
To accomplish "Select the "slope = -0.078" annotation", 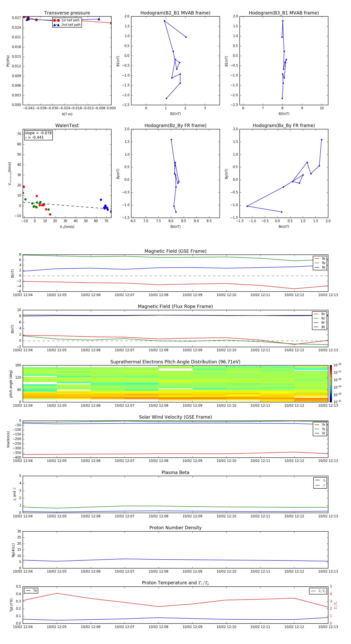I will [38, 133].
